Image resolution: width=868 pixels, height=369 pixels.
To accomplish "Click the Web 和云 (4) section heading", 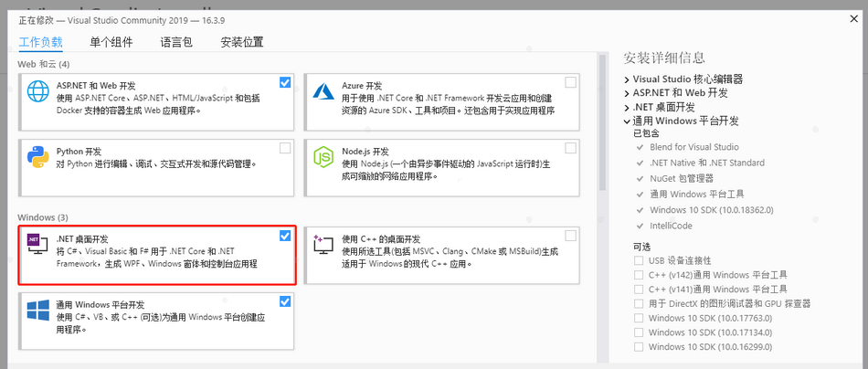I will click(44, 64).
